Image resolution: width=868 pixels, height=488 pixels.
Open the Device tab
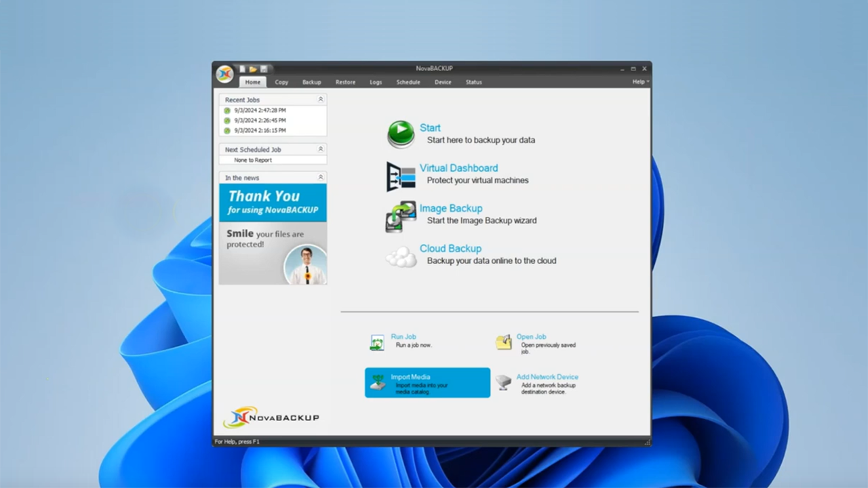click(443, 82)
